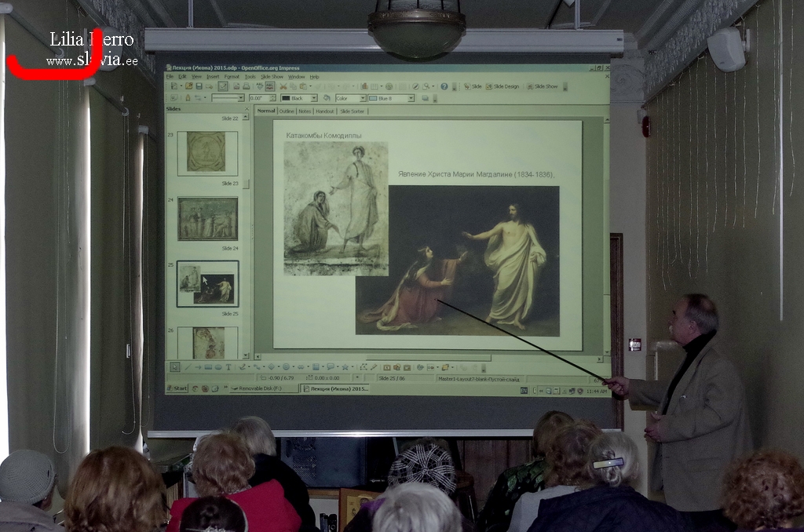This screenshot has height=532, width=804.
Task: Select the Stars shapes tool
Action: tap(345, 367)
